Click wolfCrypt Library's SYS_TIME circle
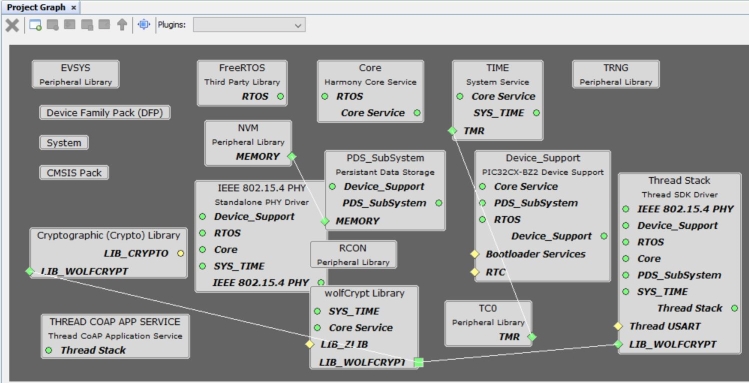 [317, 311]
